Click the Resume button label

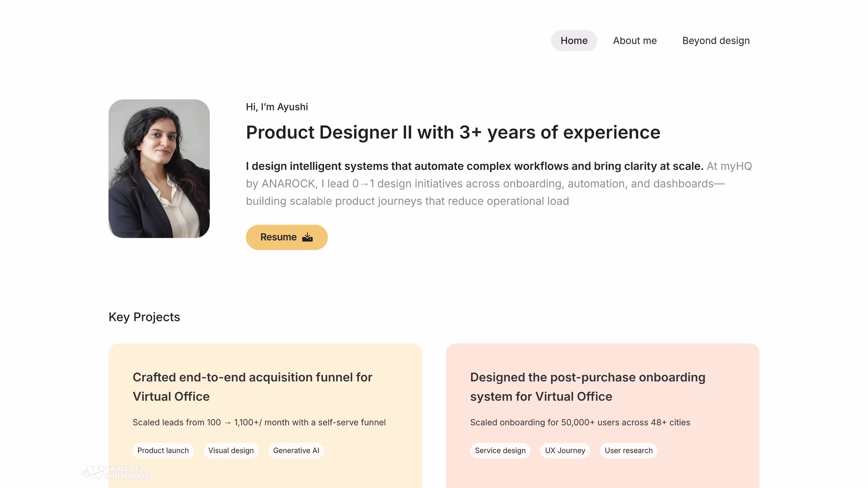(x=278, y=237)
